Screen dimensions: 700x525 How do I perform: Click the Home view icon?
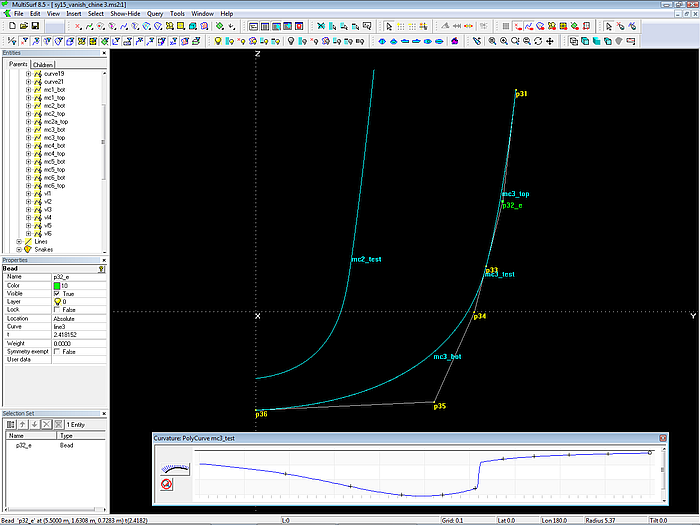[455, 41]
